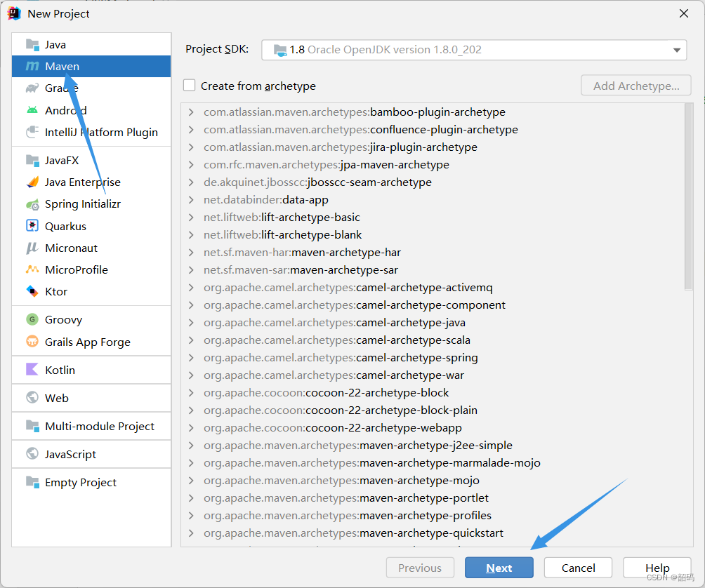Select camel-archetype-activemq row
The width and height of the screenshot is (705, 588).
433,288
